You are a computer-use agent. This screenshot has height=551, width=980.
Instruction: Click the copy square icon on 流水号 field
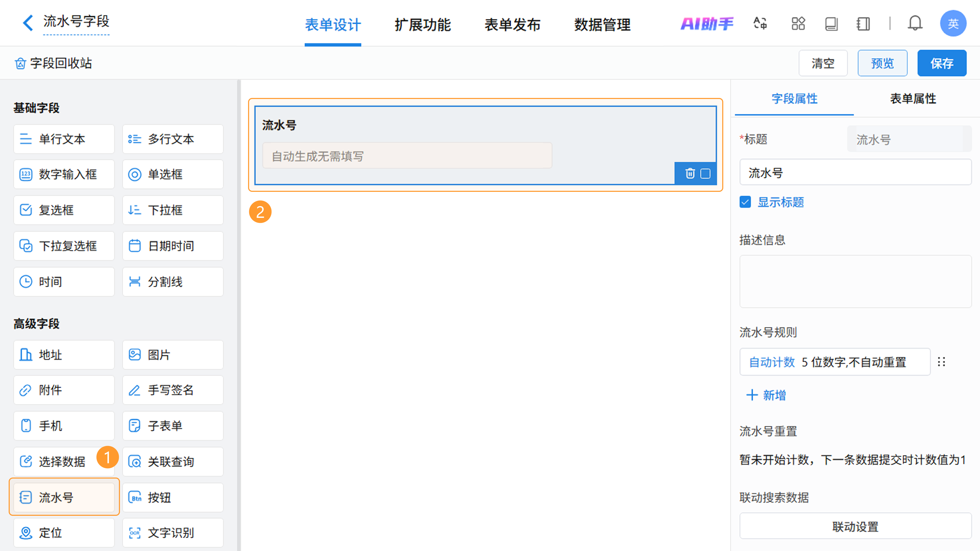[x=705, y=173]
